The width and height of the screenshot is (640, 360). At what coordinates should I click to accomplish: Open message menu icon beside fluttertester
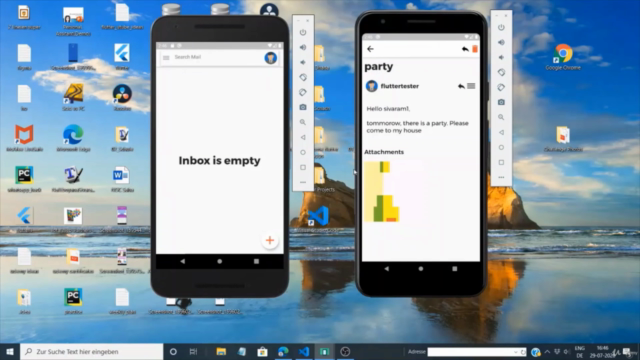[471, 86]
